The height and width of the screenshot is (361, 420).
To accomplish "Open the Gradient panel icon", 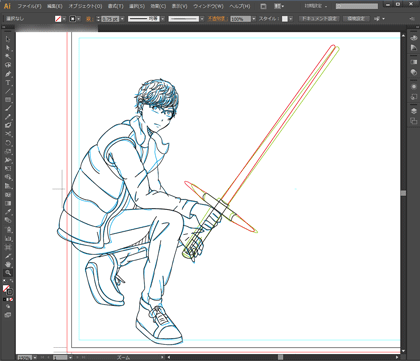I will click(413, 62).
